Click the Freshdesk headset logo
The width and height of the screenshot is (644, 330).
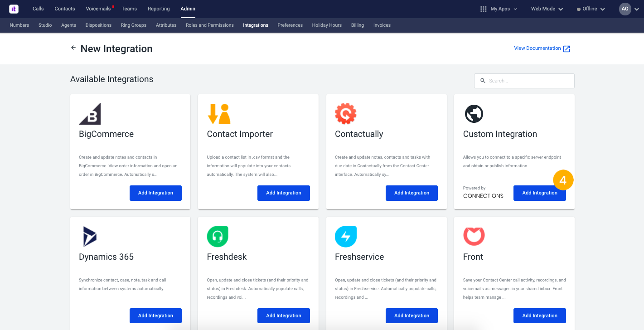click(218, 237)
